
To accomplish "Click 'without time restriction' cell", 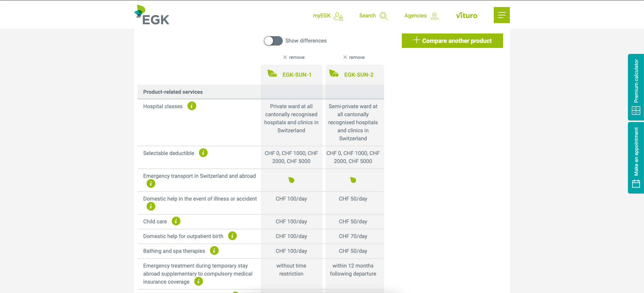I will tap(291, 270).
